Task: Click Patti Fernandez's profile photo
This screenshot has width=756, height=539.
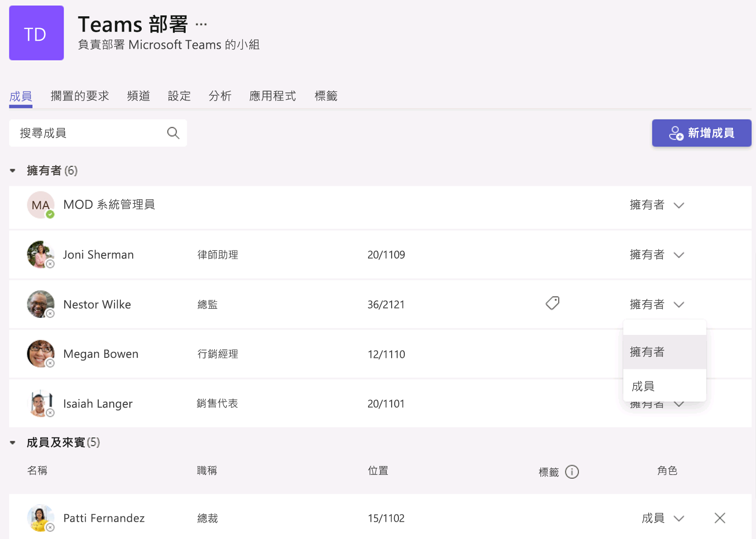Action: click(x=41, y=518)
